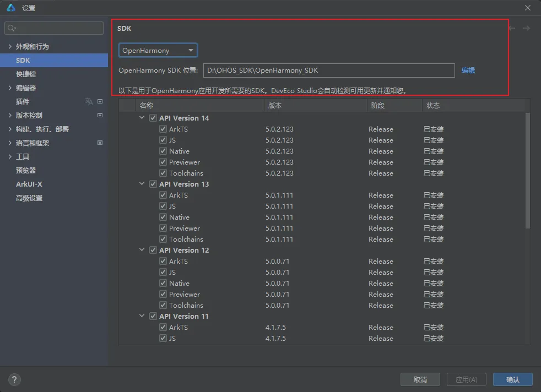Expand the 外观和行为 section in sidebar

click(9, 46)
